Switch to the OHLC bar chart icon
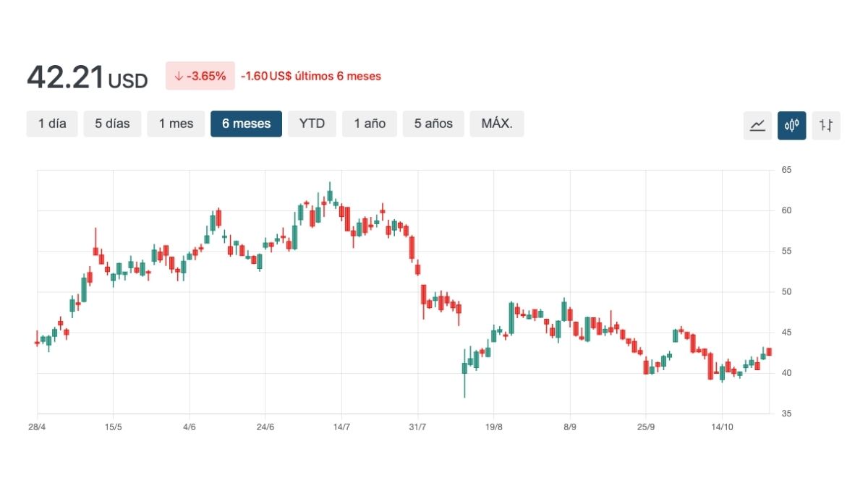The height and width of the screenshot is (488, 868). 826,125
